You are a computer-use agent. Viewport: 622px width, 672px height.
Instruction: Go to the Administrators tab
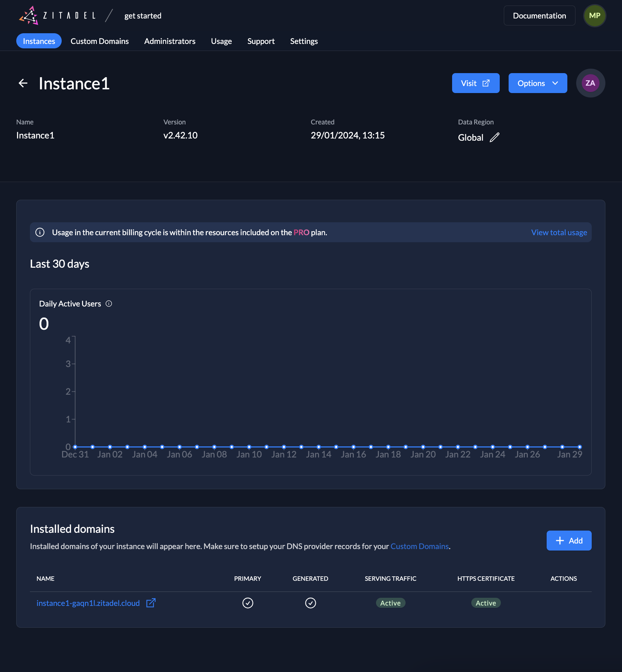click(170, 41)
